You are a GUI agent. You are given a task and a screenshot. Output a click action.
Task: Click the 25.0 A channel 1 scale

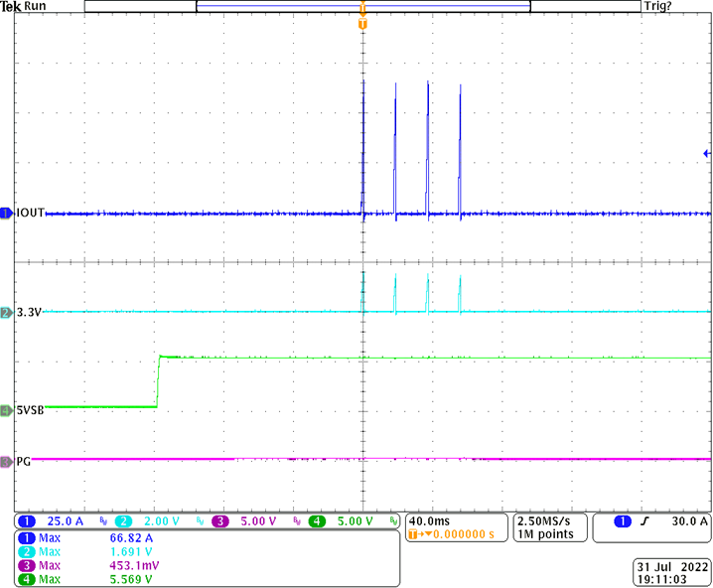[65, 521]
